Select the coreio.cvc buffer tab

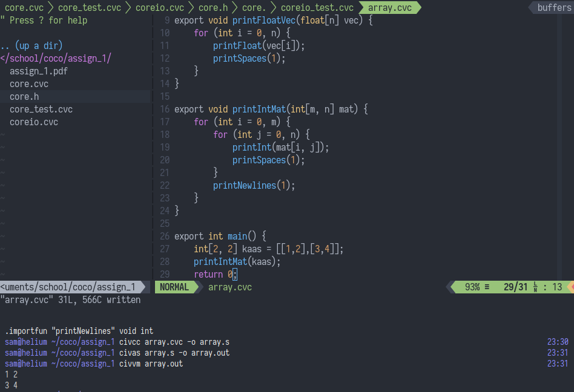pos(159,8)
